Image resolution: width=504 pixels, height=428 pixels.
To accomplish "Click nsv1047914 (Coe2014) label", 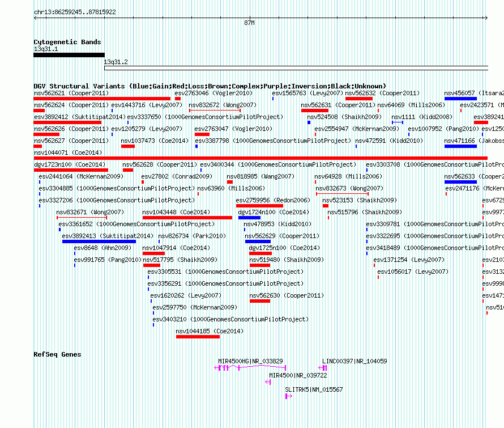I will pos(176,248).
